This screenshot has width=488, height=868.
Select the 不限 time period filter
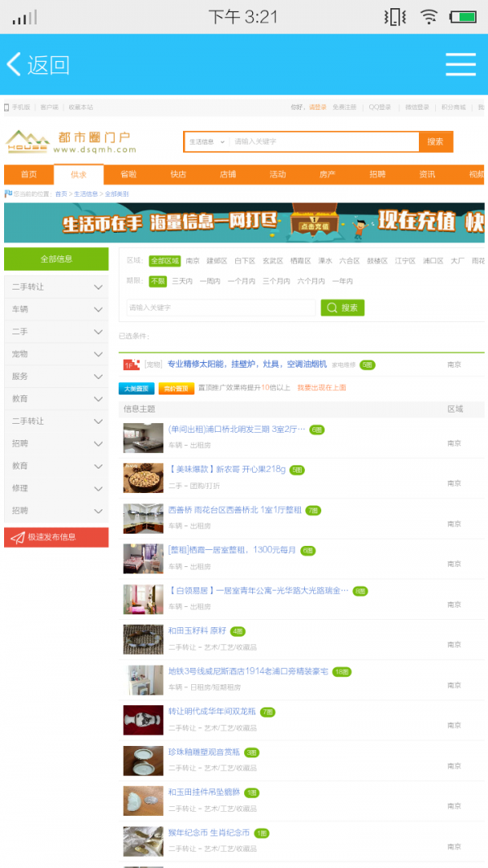coord(157,281)
